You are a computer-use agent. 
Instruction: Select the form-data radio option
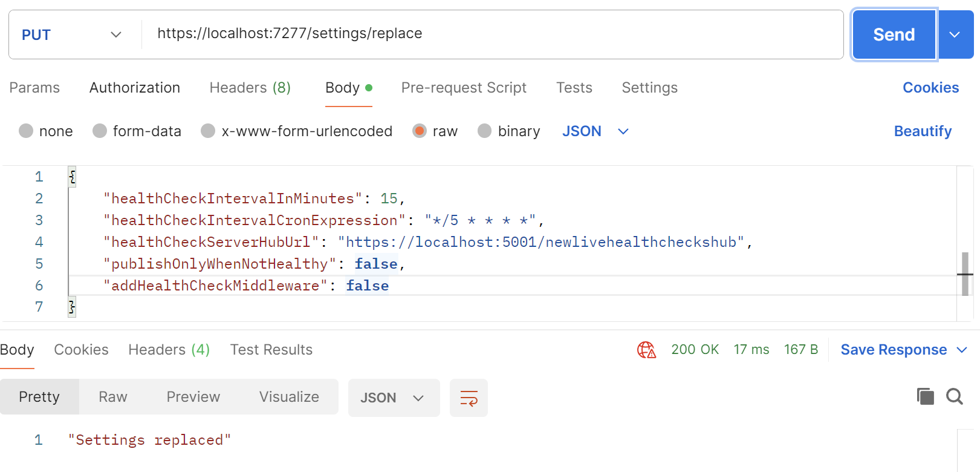(100, 131)
